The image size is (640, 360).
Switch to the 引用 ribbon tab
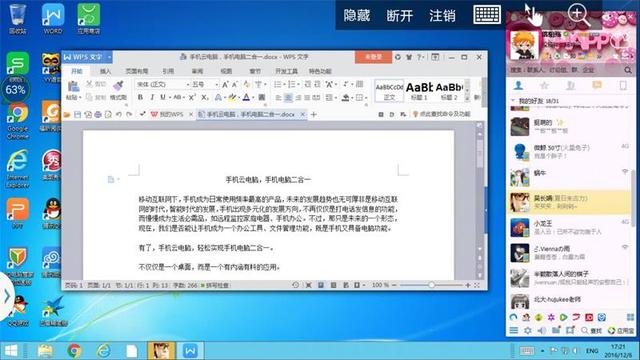point(168,71)
